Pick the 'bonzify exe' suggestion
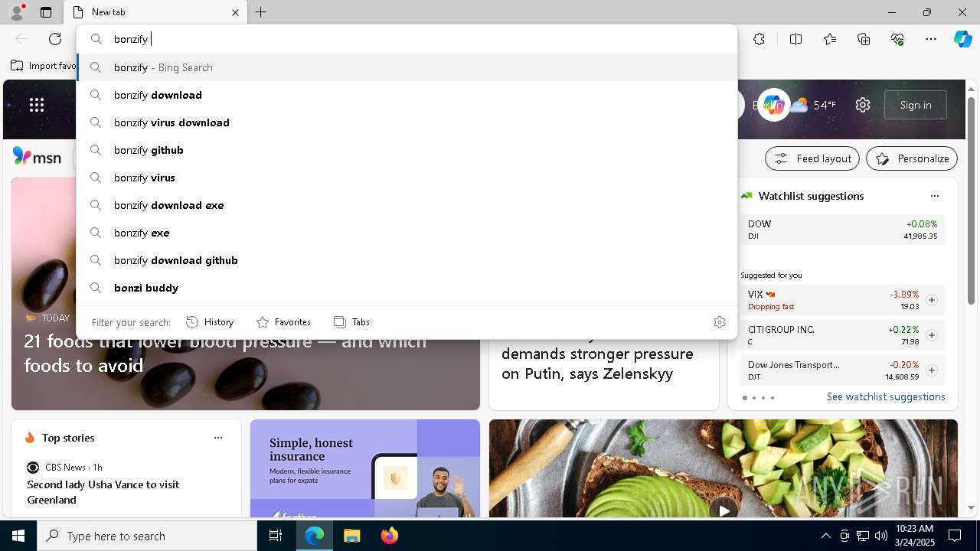Image resolution: width=980 pixels, height=551 pixels. (x=407, y=233)
